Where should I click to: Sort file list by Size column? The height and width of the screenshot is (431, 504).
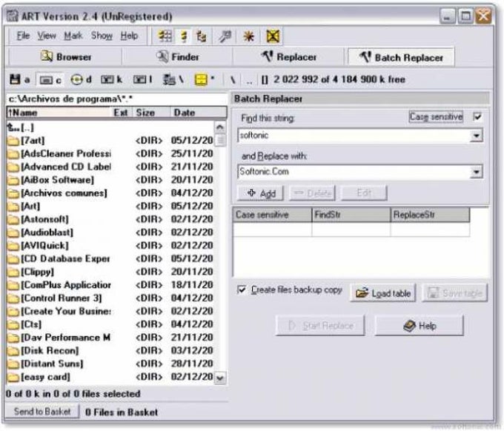coord(151,113)
